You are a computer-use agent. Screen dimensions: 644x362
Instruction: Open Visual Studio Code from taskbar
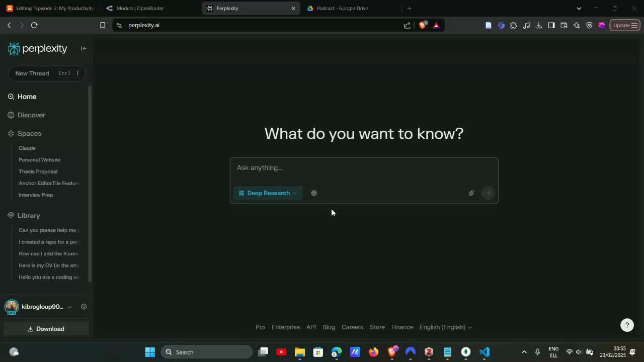click(x=484, y=352)
